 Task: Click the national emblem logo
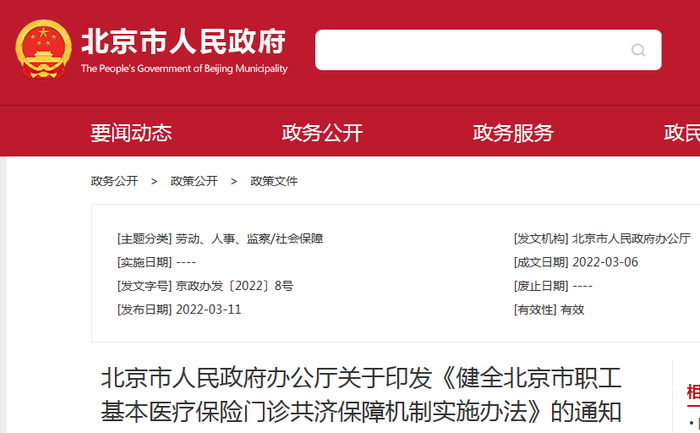click(x=43, y=49)
